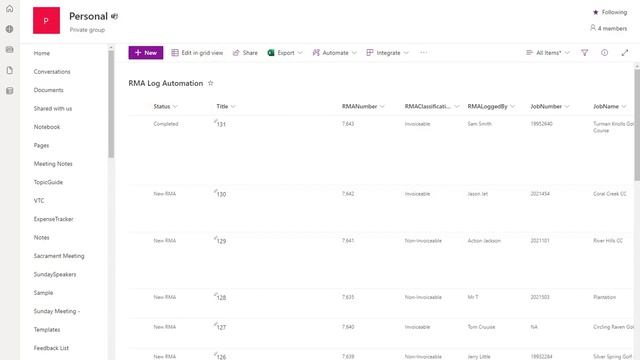Open TopicGuide in the navigation
Screen dimensions: 640x360
48,182
